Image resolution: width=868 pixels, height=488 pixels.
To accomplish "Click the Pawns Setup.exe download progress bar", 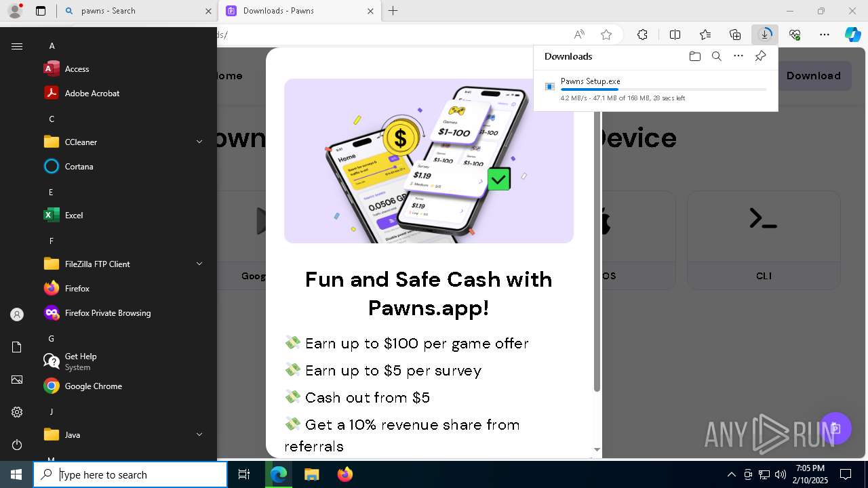I will [x=664, y=89].
